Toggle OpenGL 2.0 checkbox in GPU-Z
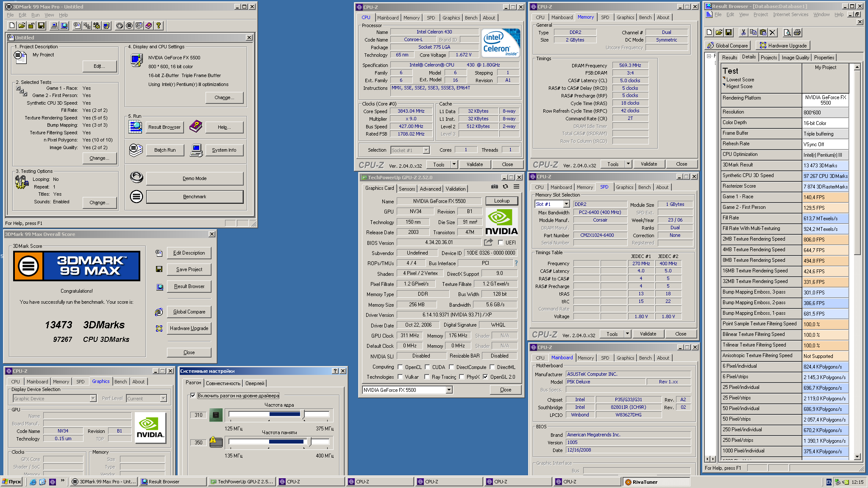Viewport: 868px width, 488px height. (x=485, y=377)
